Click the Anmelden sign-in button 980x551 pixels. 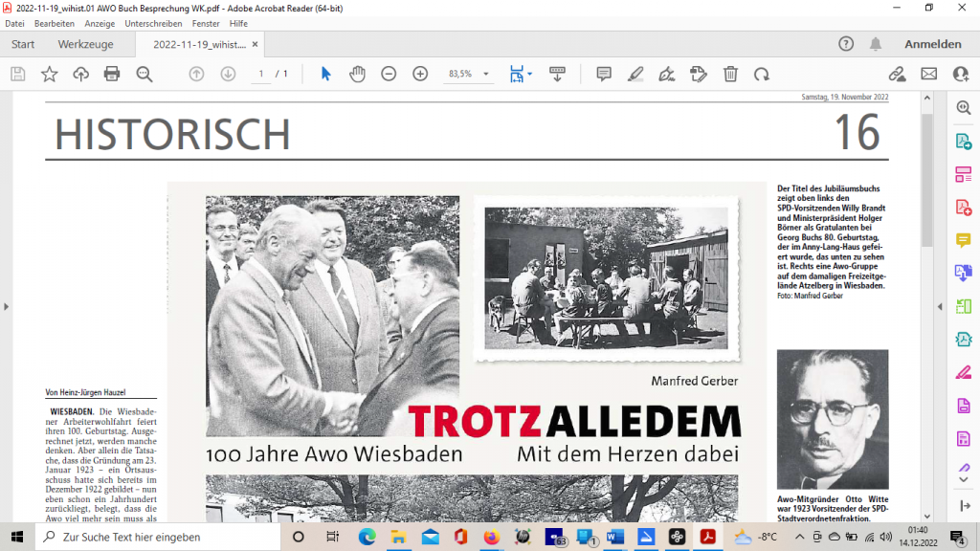932,44
